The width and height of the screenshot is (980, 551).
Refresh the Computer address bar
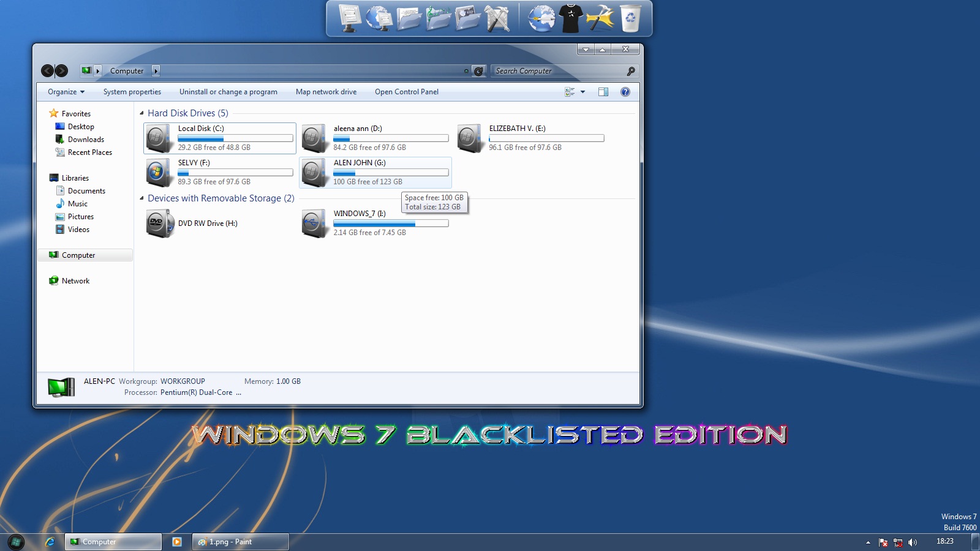click(x=479, y=71)
